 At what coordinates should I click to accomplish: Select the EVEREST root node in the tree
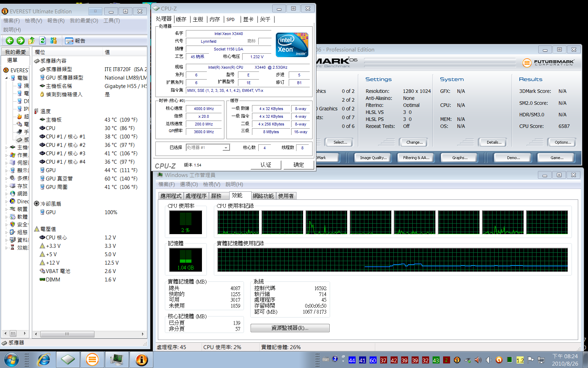click(16, 70)
